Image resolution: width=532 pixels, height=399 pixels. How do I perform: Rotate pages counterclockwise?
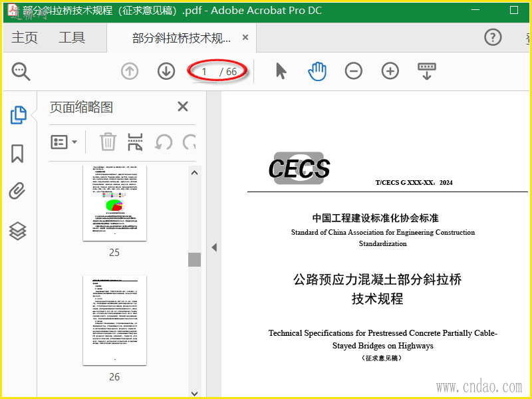pos(163,142)
